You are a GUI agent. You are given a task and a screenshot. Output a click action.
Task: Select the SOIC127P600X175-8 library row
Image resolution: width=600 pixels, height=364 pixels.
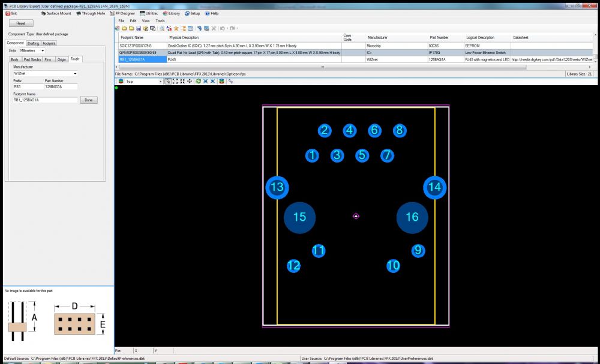[x=355, y=46]
